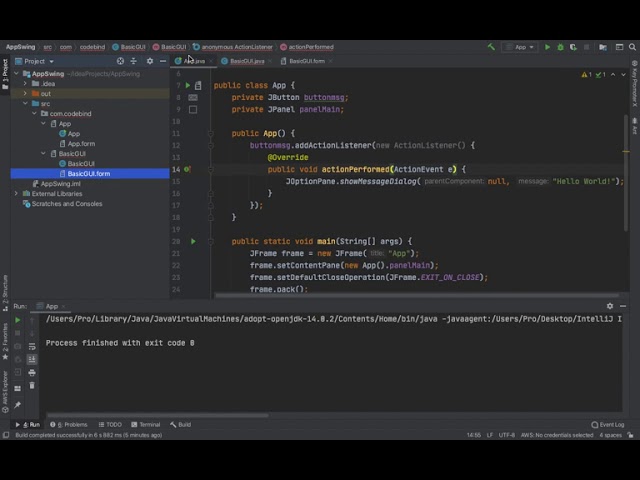Screen dimensions: 640x480
Task: Hide the Project panel with the minus icon
Action: tap(163, 61)
